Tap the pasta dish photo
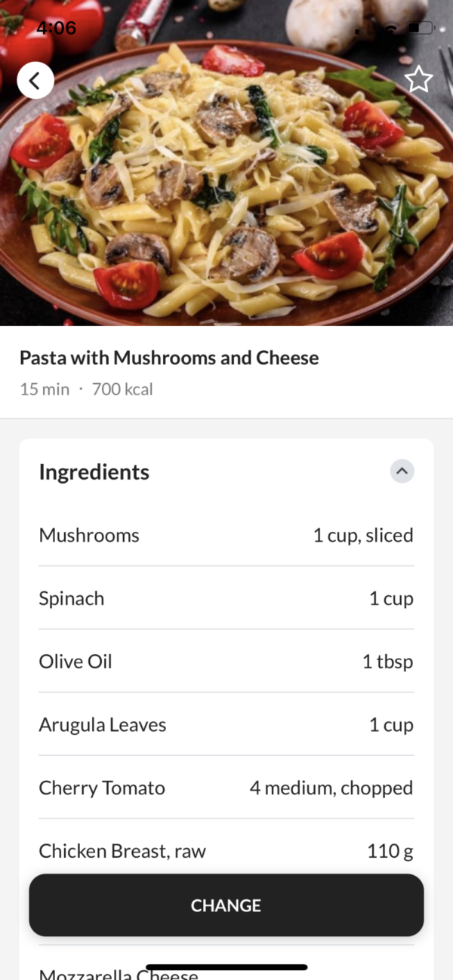Viewport: 453px width, 980px height. (x=226, y=189)
